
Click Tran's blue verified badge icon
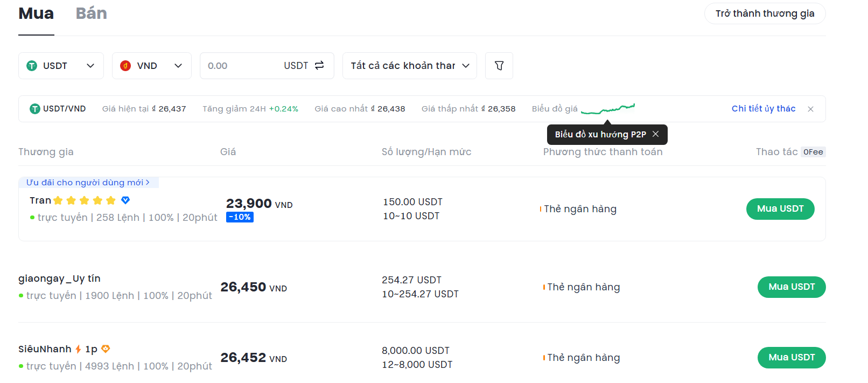pos(125,200)
